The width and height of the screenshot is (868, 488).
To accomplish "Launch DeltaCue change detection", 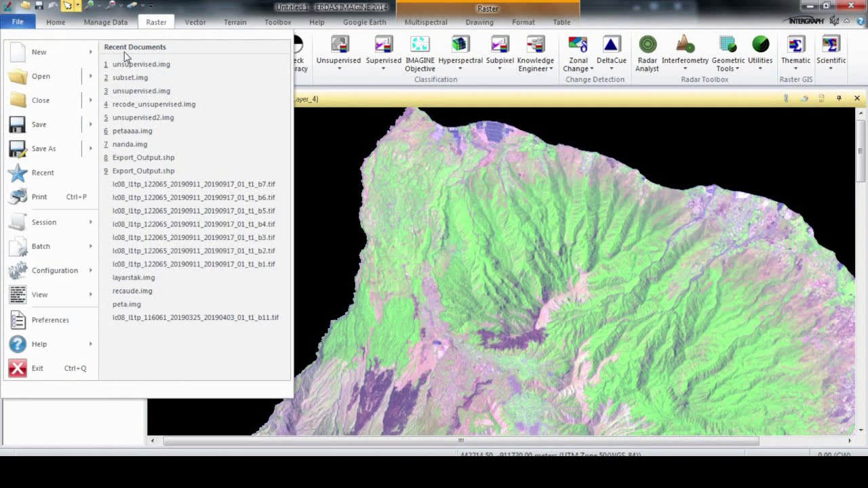I will click(x=611, y=53).
